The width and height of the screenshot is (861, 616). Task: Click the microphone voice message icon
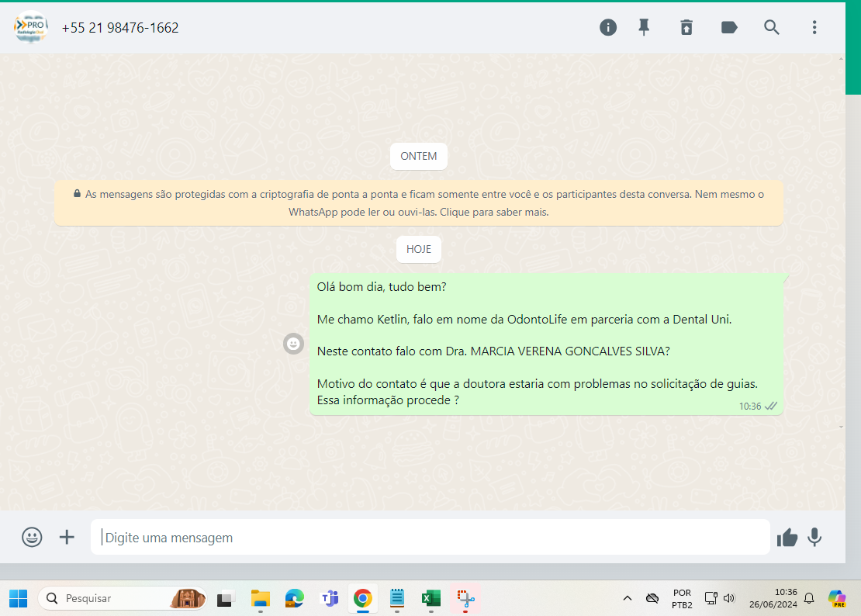click(x=814, y=537)
